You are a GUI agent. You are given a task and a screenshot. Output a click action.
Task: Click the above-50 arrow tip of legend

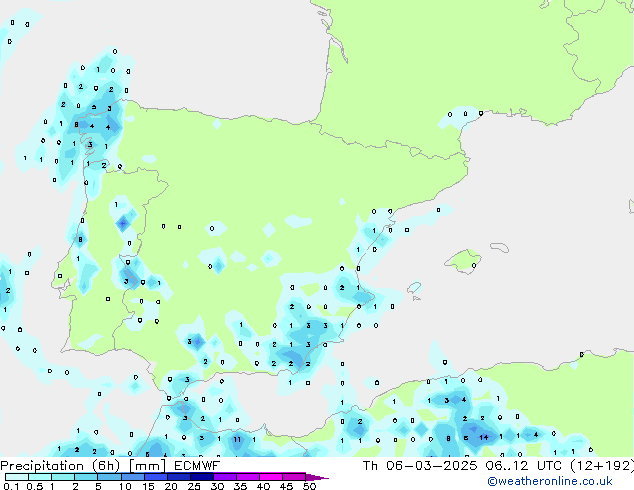pyautogui.click(x=317, y=477)
